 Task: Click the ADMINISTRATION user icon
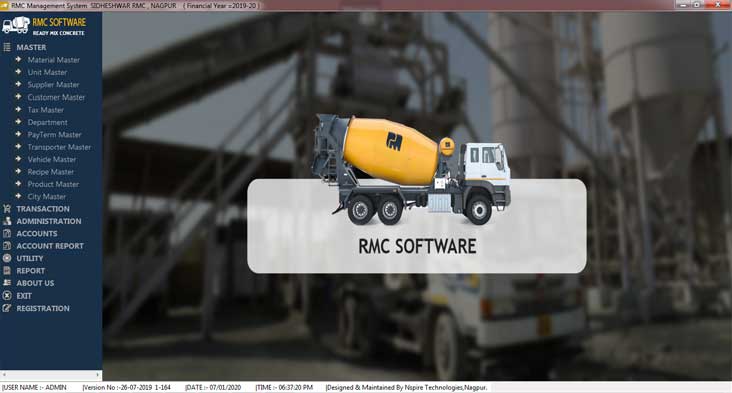point(7,221)
